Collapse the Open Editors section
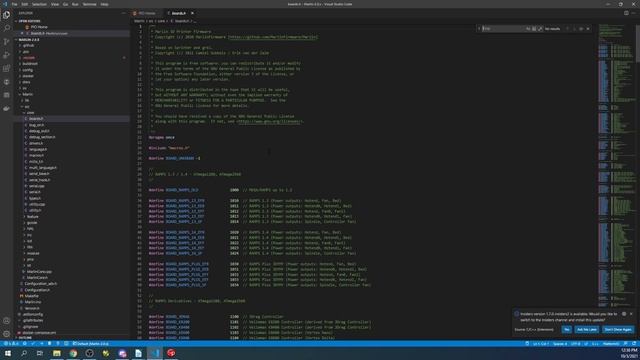This screenshot has width=640, height=360. click(x=29, y=21)
